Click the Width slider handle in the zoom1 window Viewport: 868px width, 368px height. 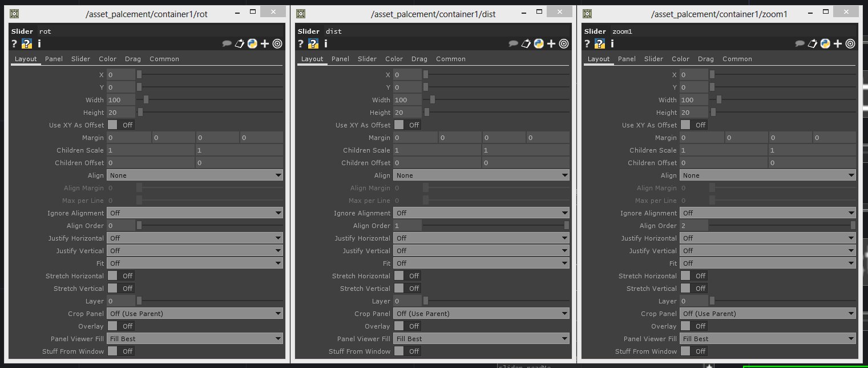point(719,100)
